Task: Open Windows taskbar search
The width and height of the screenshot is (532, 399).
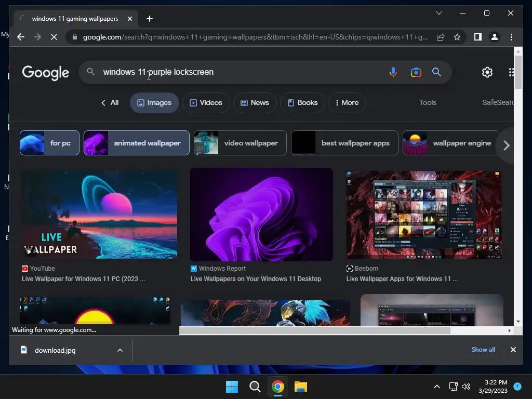Action: (255, 387)
